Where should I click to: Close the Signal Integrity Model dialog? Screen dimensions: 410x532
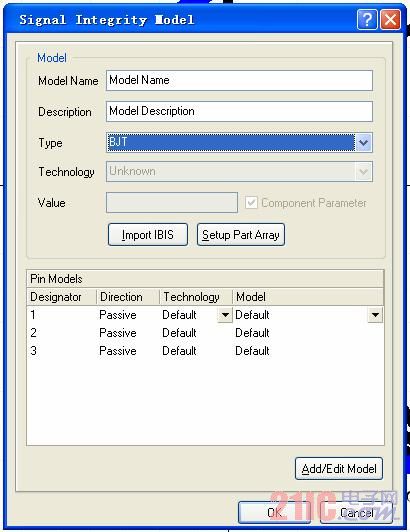pyautogui.click(x=390, y=19)
